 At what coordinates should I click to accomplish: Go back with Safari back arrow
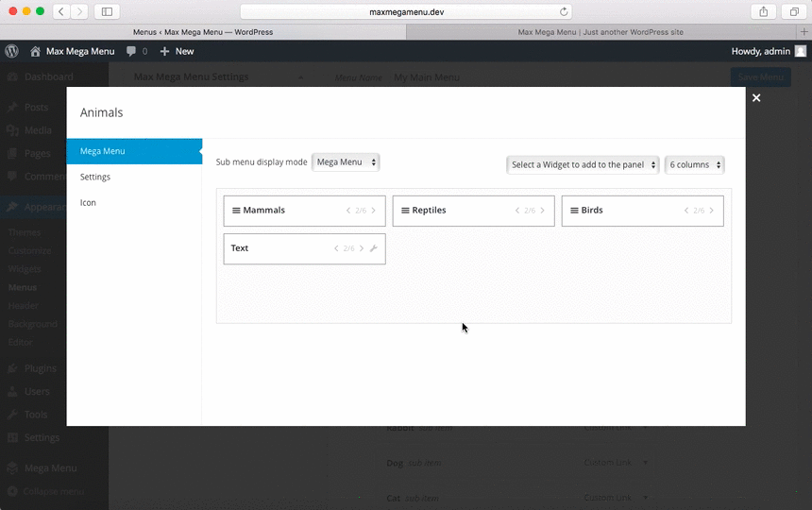61,11
